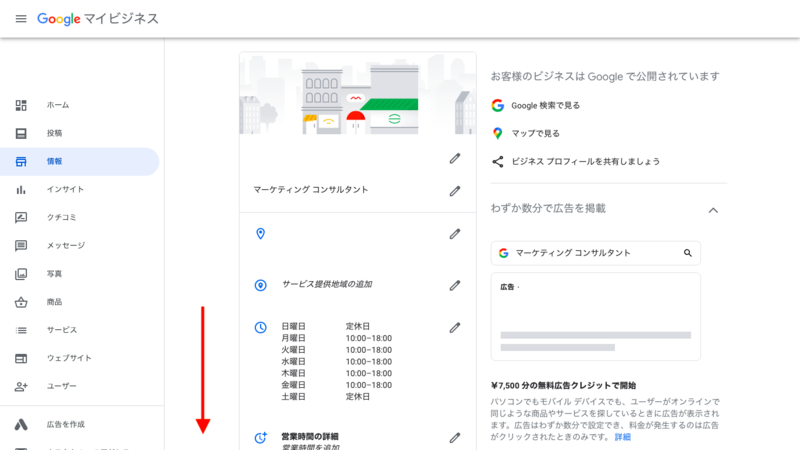Click the 広告 preview card
This screenshot has height=450, width=800.
(x=595, y=317)
